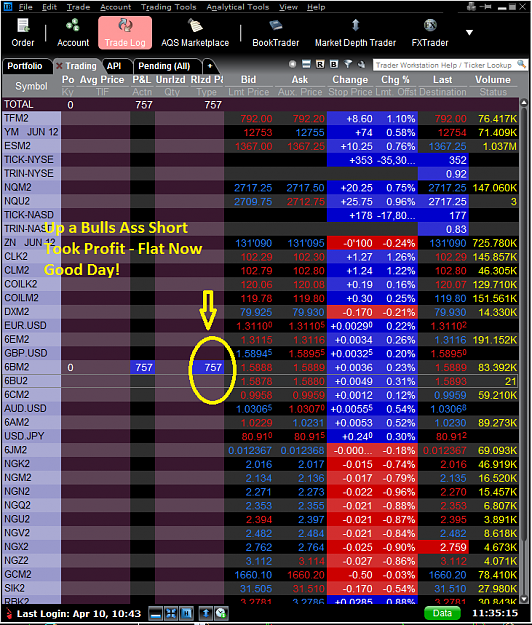The image size is (532, 625).
Task: Open the Trade Log
Action: click(x=125, y=33)
